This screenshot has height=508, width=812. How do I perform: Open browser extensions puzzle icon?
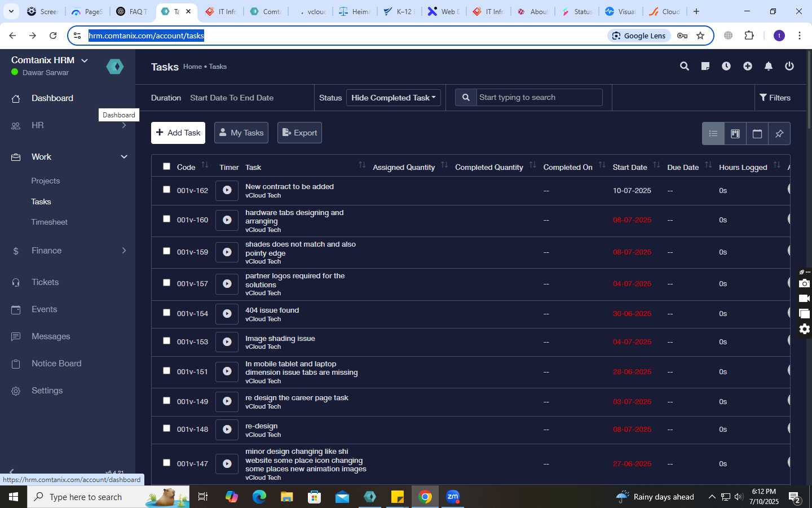pyautogui.click(x=749, y=36)
